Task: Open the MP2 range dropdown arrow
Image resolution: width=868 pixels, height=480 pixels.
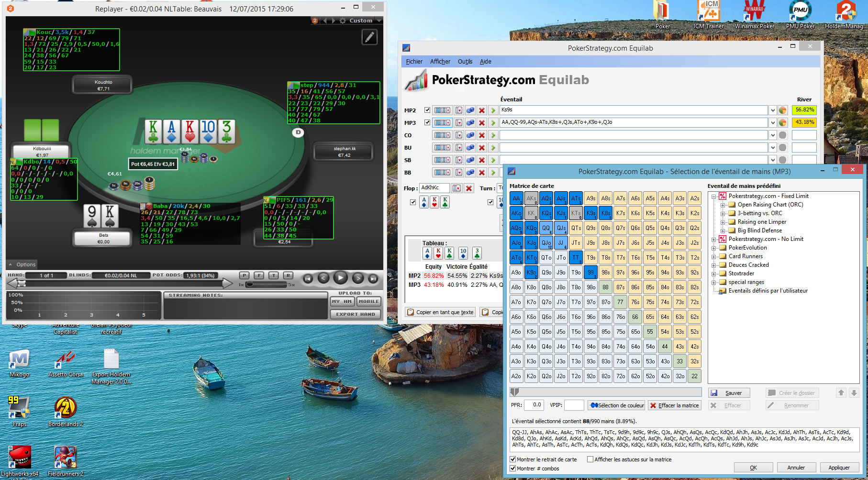Action: (x=772, y=110)
